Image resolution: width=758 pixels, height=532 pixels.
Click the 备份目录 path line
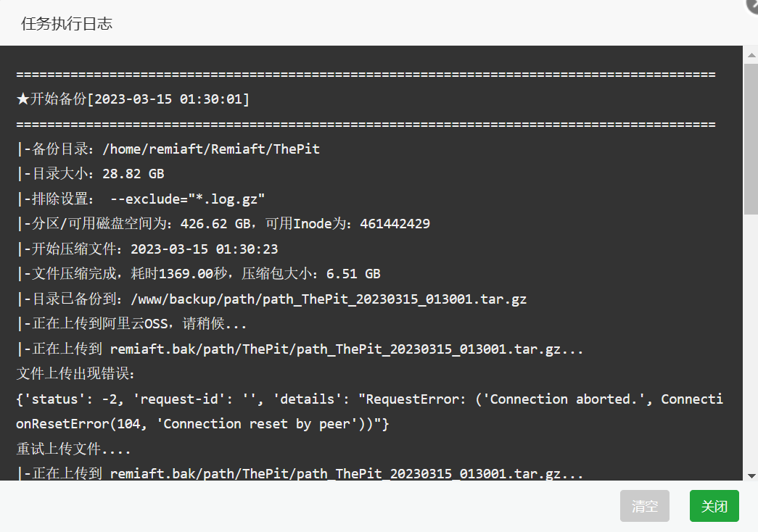168,149
